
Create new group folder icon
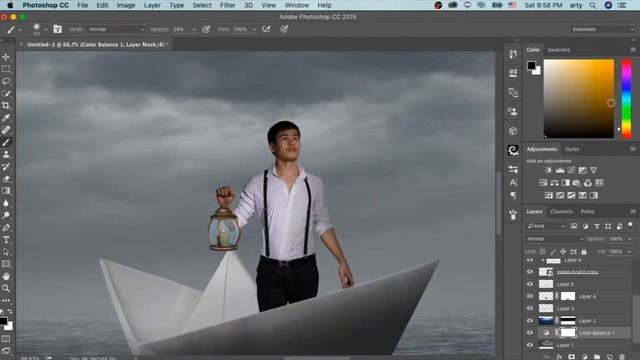click(x=596, y=357)
